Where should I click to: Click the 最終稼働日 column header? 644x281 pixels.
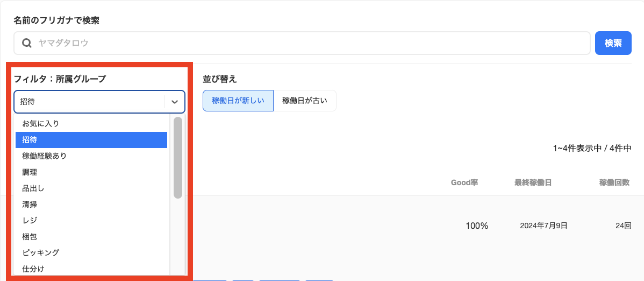click(533, 182)
